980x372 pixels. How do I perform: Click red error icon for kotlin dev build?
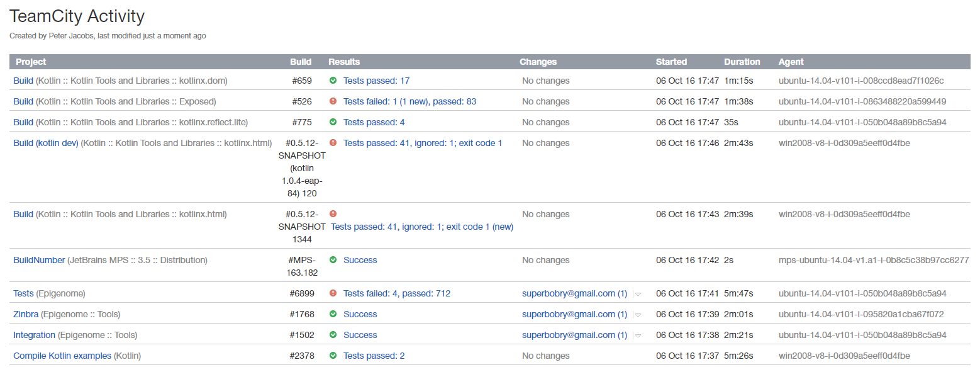point(333,143)
